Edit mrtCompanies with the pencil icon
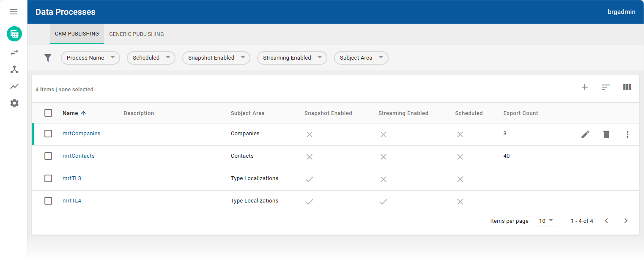 585,134
